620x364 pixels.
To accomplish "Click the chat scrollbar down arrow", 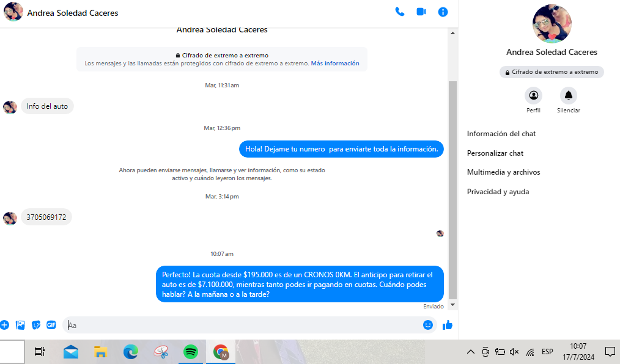I will 453,304.
